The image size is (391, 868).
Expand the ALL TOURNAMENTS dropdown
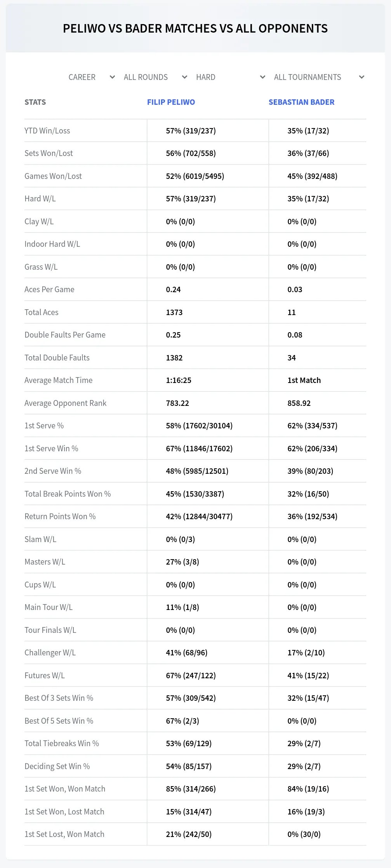pos(319,77)
